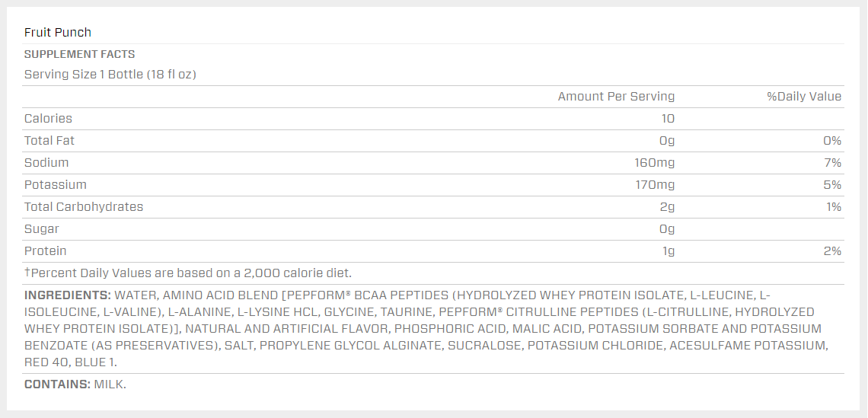This screenshot has width=868, height=418.
Task: Click the Fruit Punch flavor heading
Action: [x=58, y=32]
